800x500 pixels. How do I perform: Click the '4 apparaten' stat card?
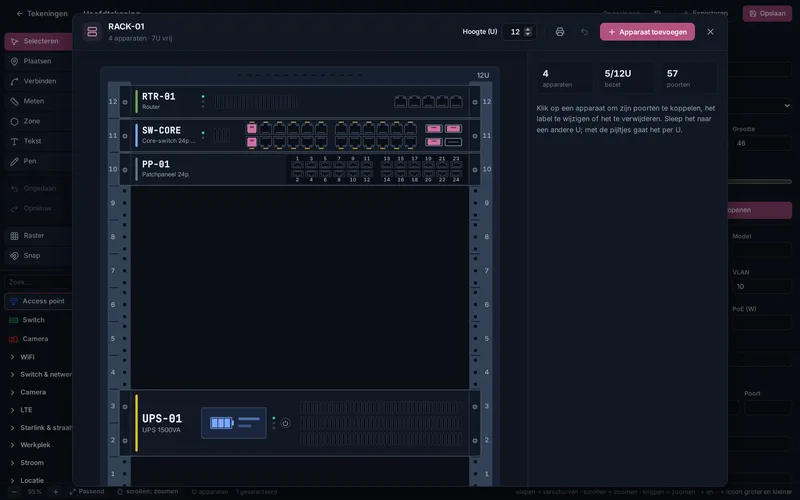click(x=565, y=78)
